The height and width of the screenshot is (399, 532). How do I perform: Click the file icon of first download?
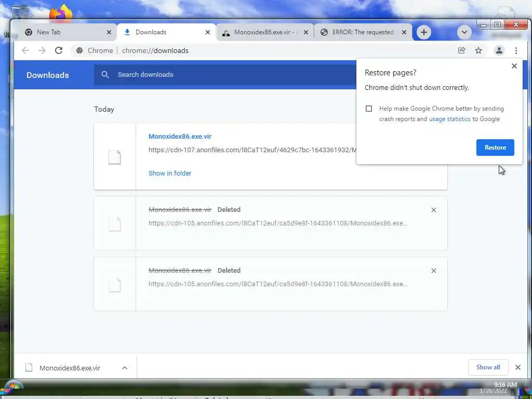(115, 157)
